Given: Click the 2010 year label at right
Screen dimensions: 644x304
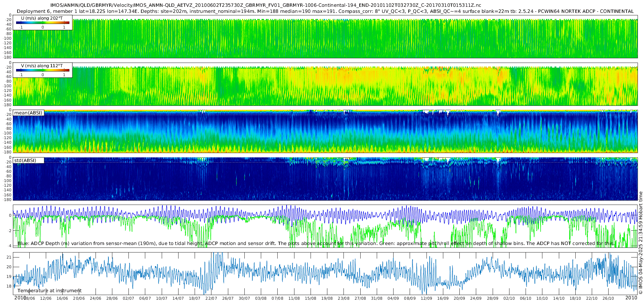Looking at the screenshot, I should click(631, 298).
